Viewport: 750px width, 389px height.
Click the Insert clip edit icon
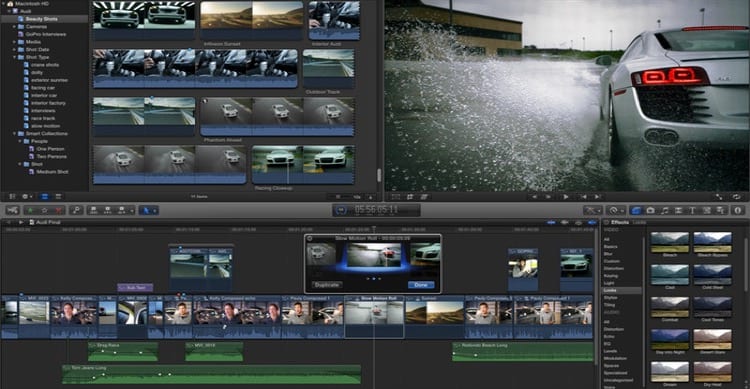pyautogui.click(x=108, y=210)
